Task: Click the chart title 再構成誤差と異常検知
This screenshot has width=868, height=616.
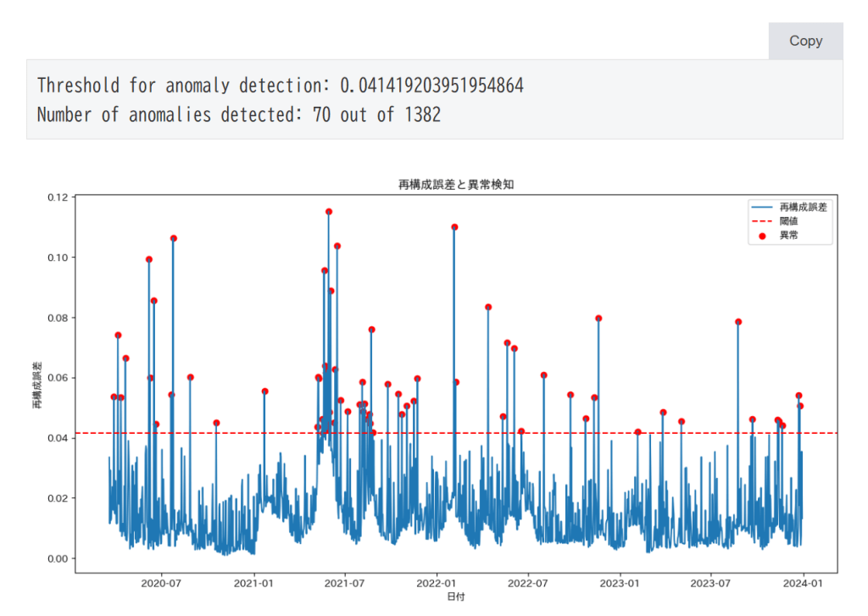Action: [x=455, y=184]
